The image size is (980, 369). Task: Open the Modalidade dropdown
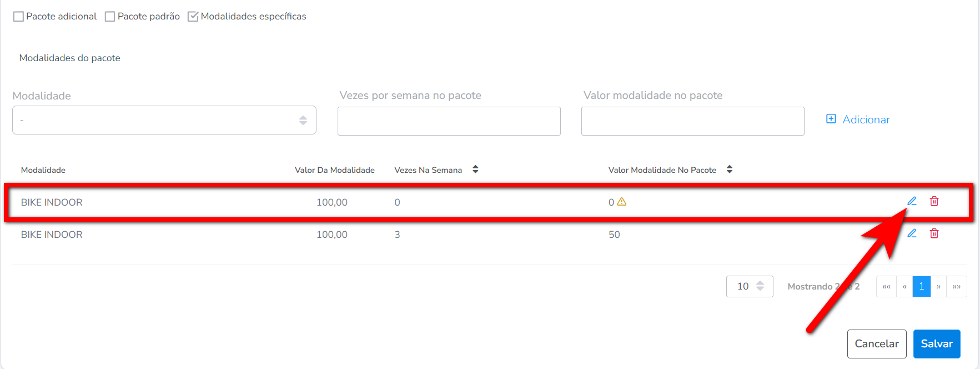(164, 120)
